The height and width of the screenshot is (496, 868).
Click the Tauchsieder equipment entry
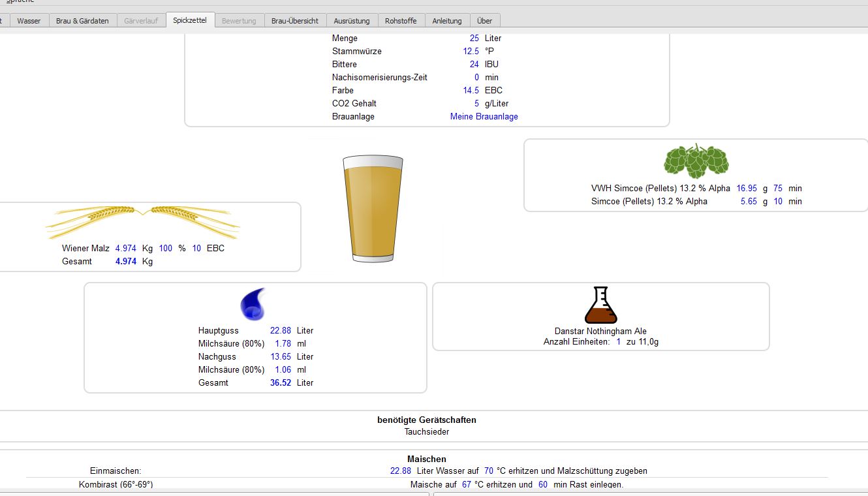(x=427, y=431)
